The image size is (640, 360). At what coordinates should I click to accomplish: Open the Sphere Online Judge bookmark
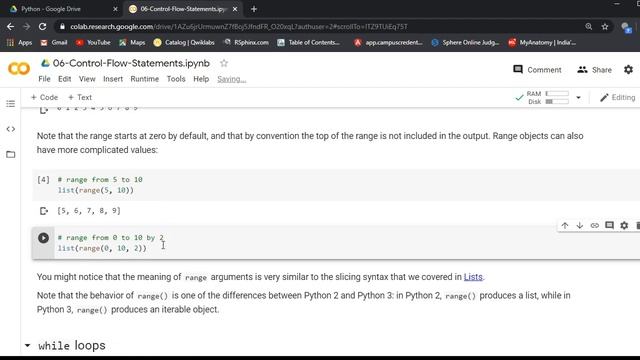click(x=465, y=42)
